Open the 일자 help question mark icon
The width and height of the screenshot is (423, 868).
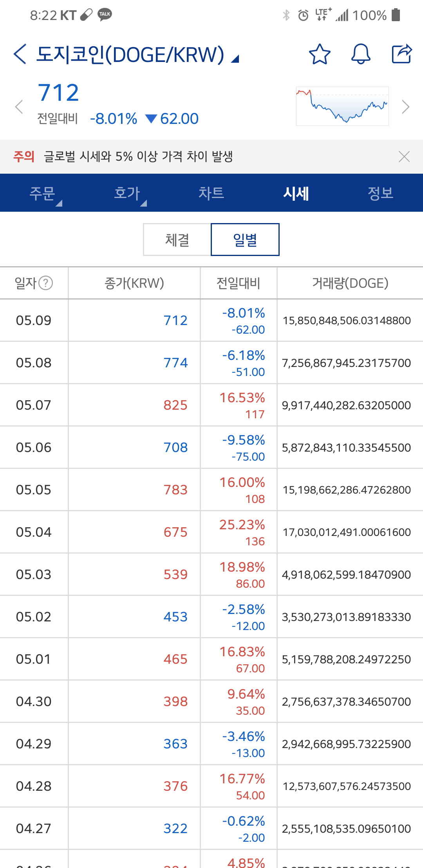pos(46,283)
